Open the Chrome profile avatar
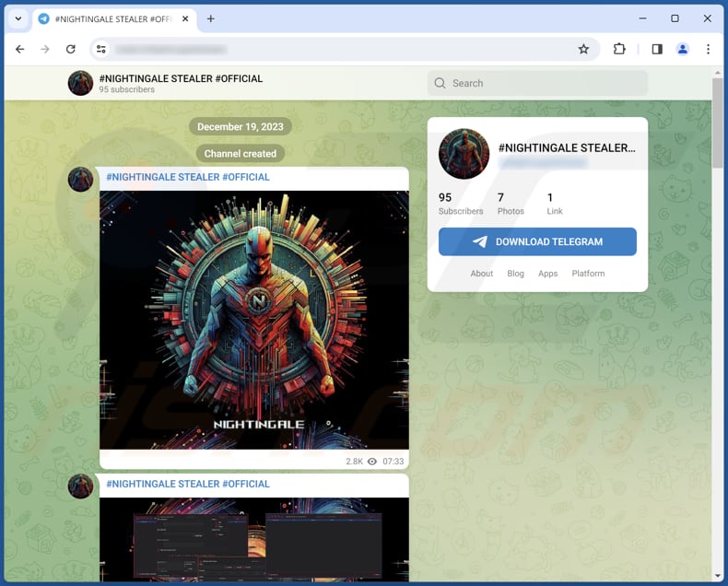728x586 pixels. click(x=683, y=49)
